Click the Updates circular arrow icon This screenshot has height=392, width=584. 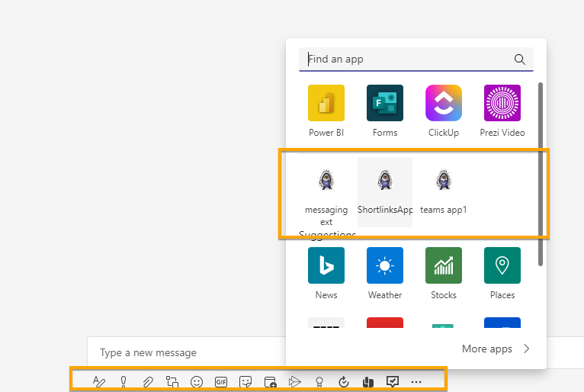(343, 381)
